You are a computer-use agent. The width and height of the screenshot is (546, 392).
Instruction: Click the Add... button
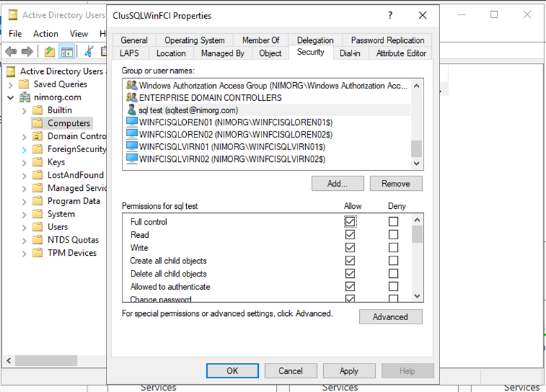point(338,183)
